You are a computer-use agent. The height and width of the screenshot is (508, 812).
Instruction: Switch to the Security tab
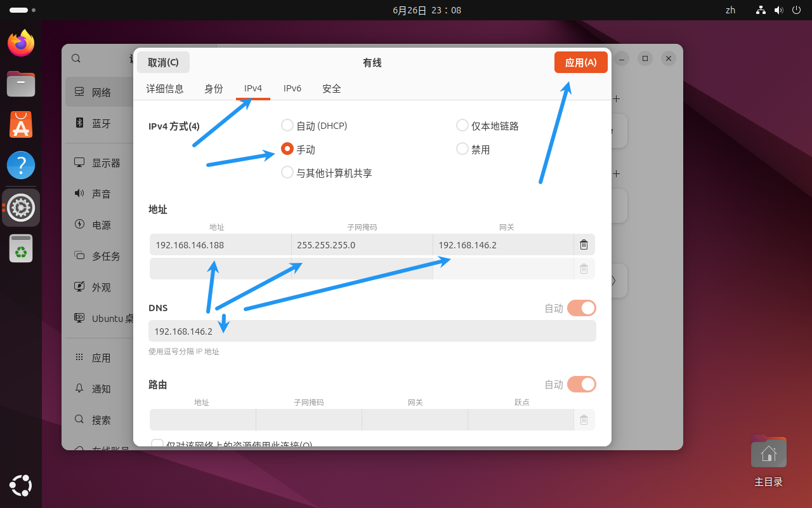pyautogui.click(x=332, y=89)
